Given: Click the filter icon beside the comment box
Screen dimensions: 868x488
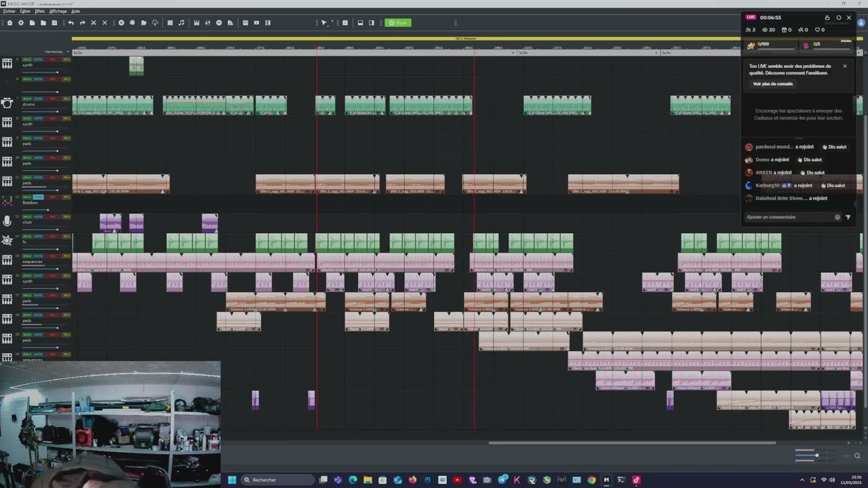Looking at the screenshot, I should pos(848,217).
